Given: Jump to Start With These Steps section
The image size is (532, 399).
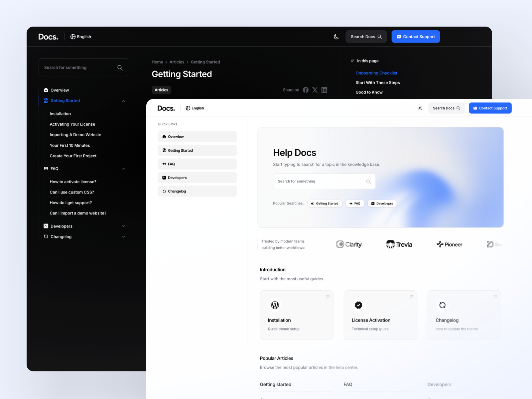Looking at the screenshot, I should point(378,82).
